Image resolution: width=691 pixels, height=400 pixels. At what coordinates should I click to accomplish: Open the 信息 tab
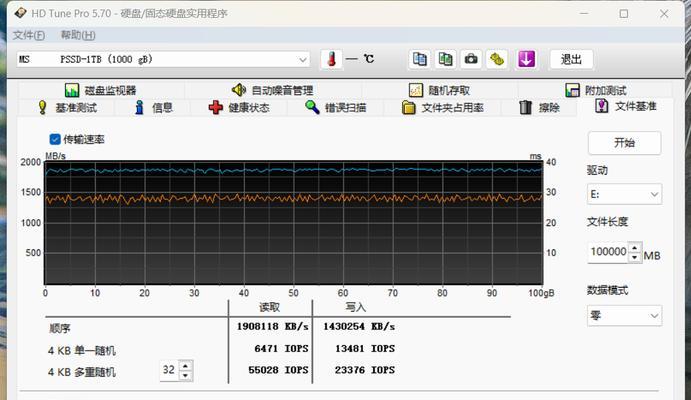[x=153, y=107]
